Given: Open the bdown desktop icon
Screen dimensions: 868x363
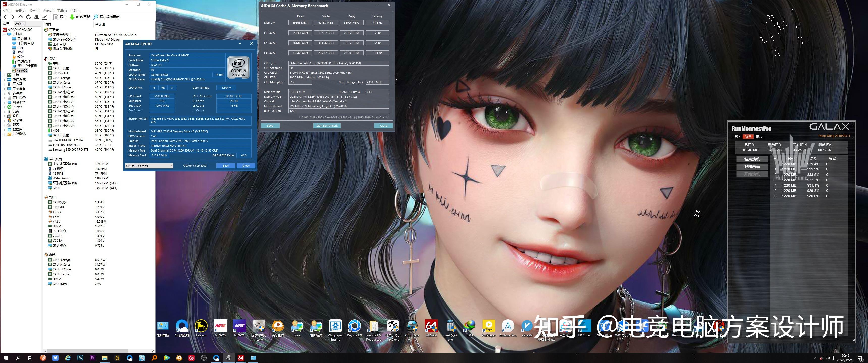Looking at the screenshot, I should point(201,329).
